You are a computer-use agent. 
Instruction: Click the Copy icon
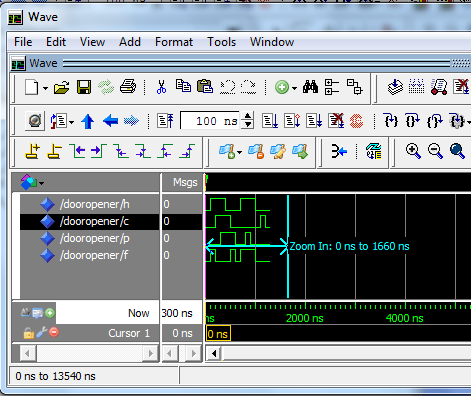(x=183, y=86)
